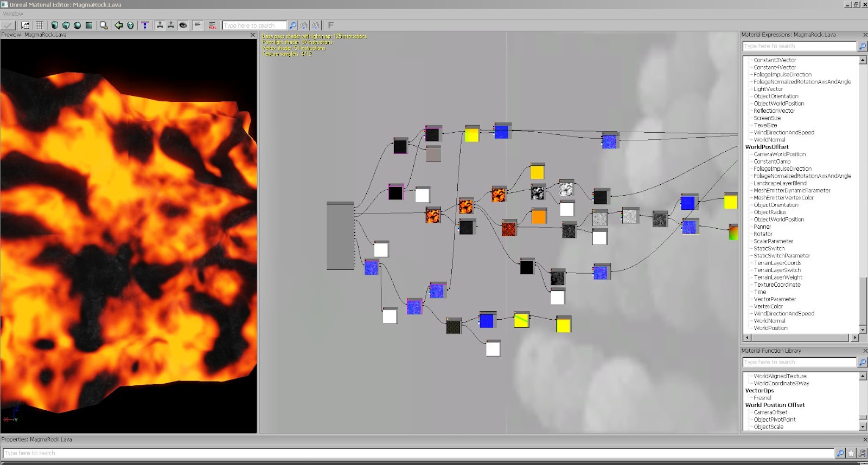Select TextureCoordinate expression
This screenshot has width=868, height=465.
coord(777,285)
